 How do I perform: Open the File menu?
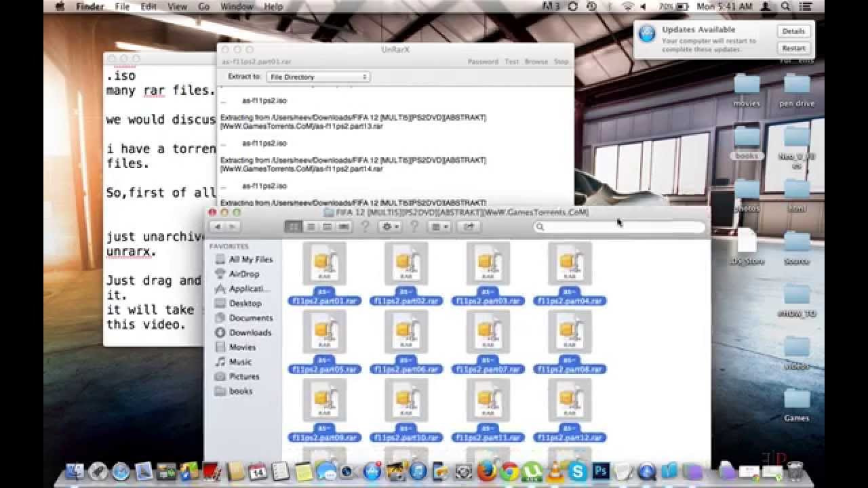[x=122, y=7]
